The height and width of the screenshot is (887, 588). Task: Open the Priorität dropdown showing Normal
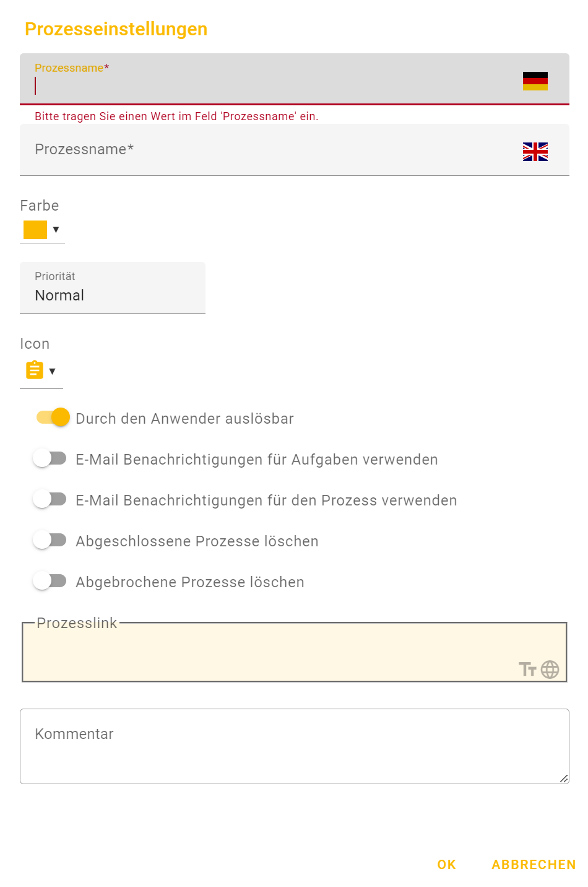click(x=113, y=289)
